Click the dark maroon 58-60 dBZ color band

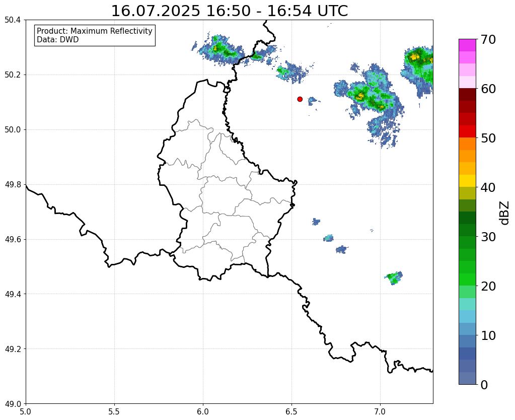point(467,94)
